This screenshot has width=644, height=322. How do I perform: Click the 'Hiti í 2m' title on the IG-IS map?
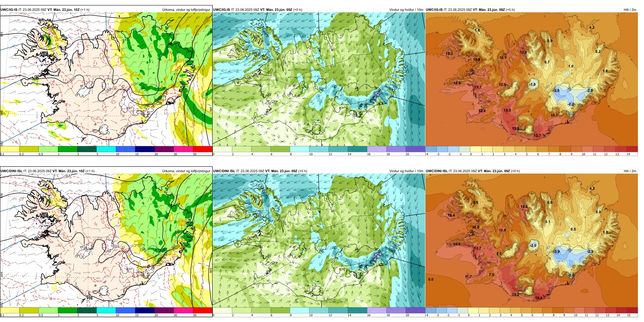(630, 9)
